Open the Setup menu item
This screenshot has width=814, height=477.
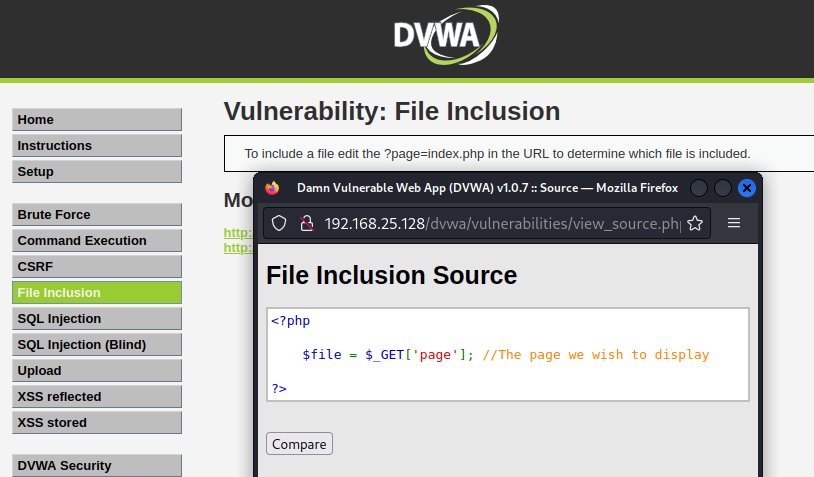(x=97, y=171)
